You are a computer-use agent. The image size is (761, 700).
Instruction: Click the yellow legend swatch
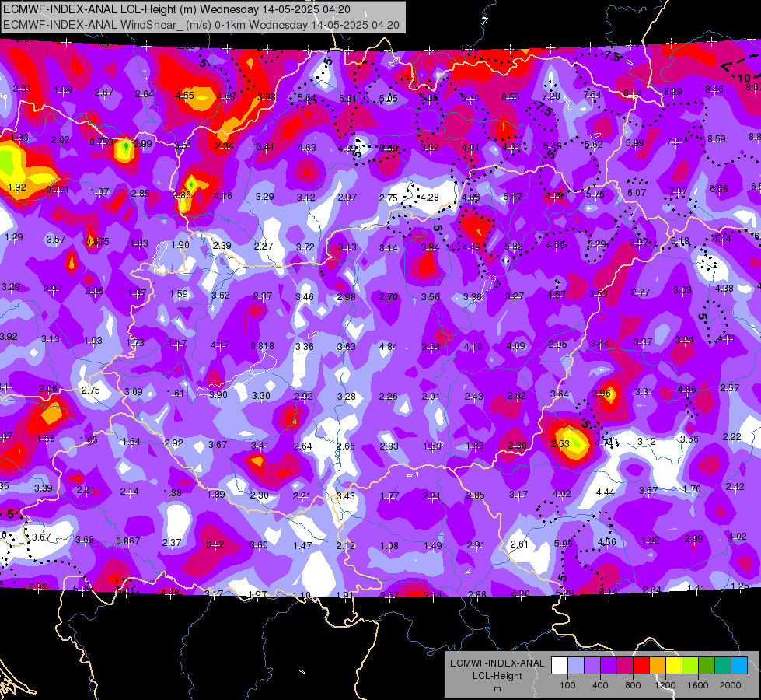coord(674,666)
